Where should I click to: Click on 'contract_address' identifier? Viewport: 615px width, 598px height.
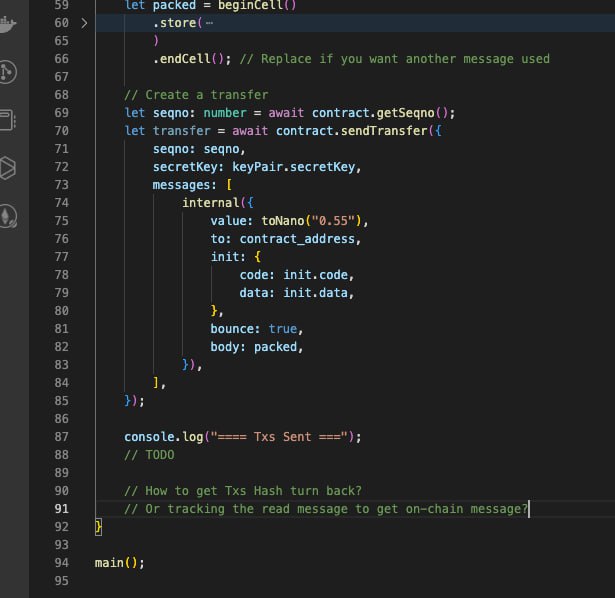[297, 239]
